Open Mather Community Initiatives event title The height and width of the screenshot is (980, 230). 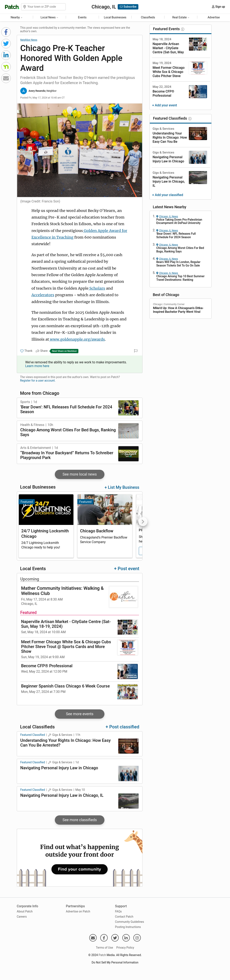pyautogui.click(x=62, y=591)
